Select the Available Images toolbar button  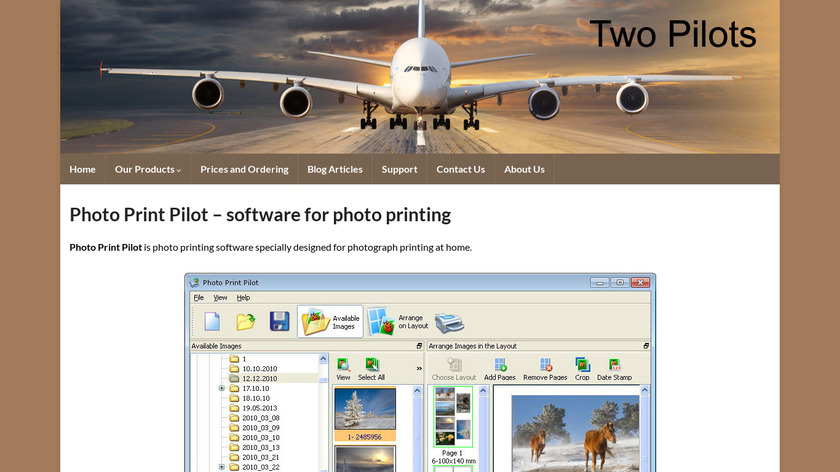tap(331, 321)
